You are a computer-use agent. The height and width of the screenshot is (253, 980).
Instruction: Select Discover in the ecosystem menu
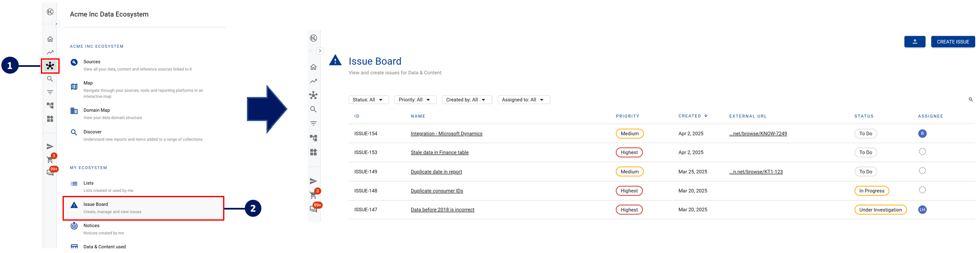coord(92,132)
